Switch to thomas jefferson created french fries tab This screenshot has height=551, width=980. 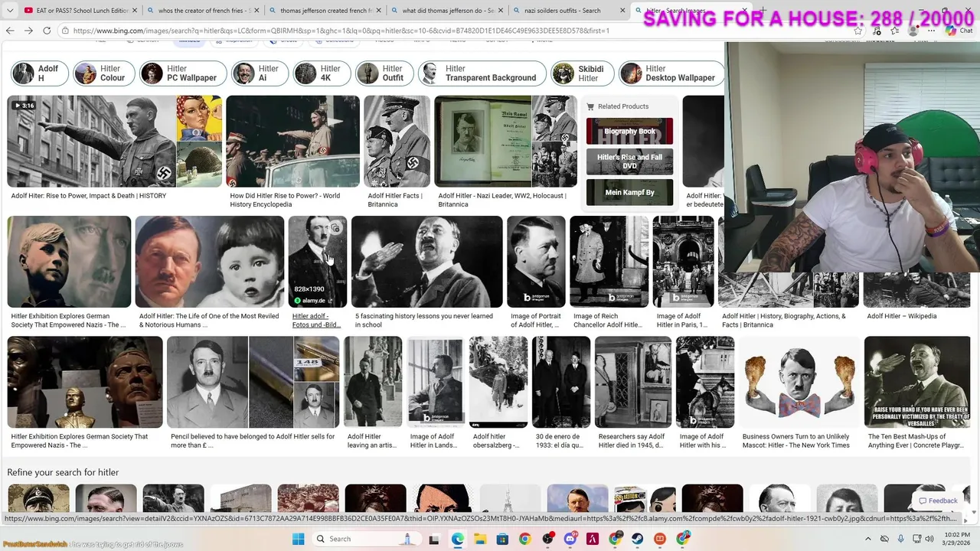[x=325, y=11]
